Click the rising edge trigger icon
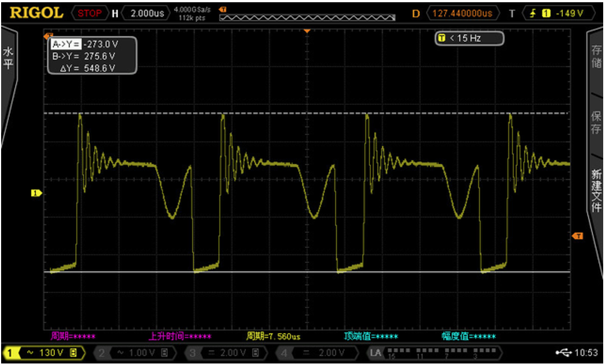Image resolution: width=606 pixels, height=364 pixels. [532, 13]
